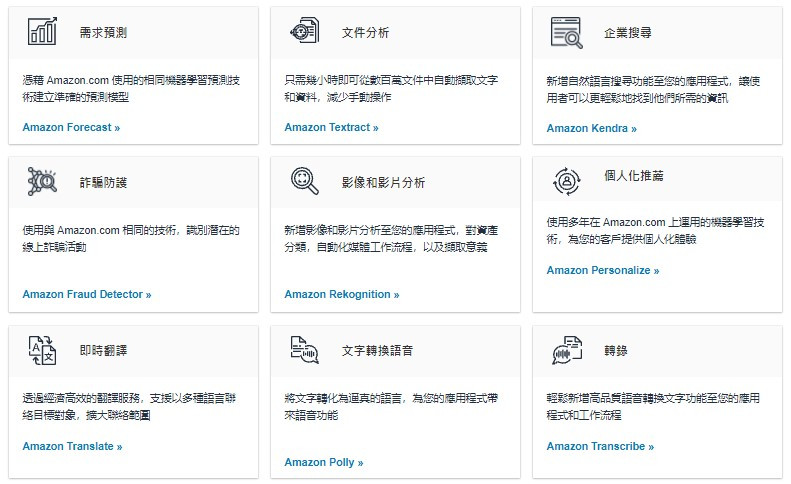
Task: Click the enterprise search magnifier icon
Action: coord(567,33)
